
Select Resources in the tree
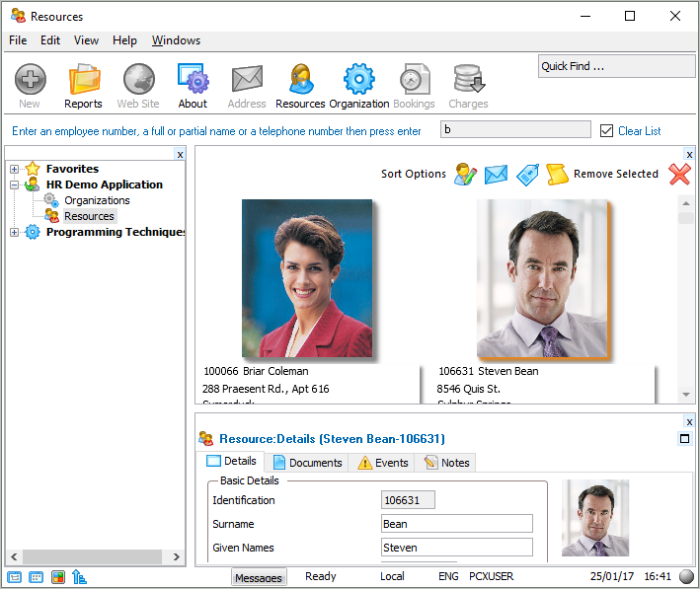click(89, 216)
